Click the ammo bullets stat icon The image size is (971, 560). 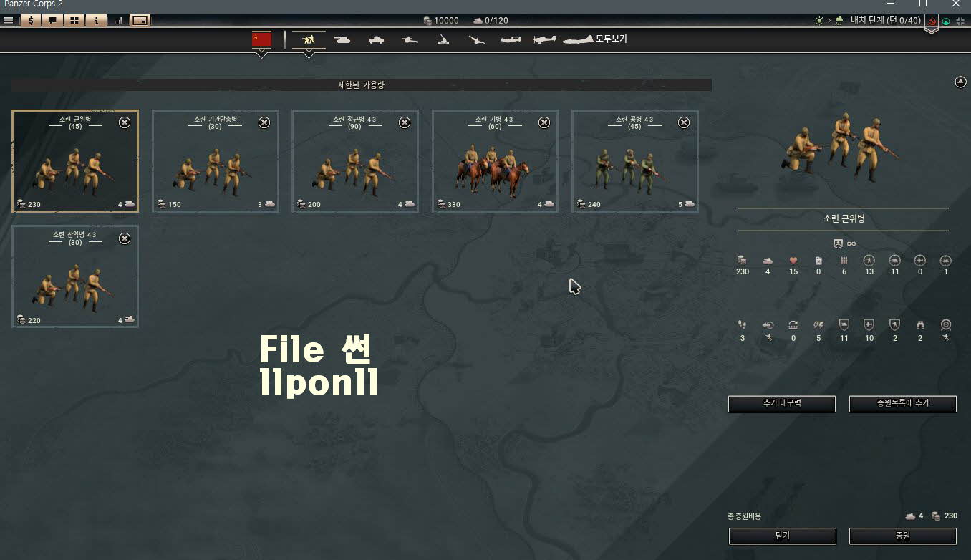844,261
